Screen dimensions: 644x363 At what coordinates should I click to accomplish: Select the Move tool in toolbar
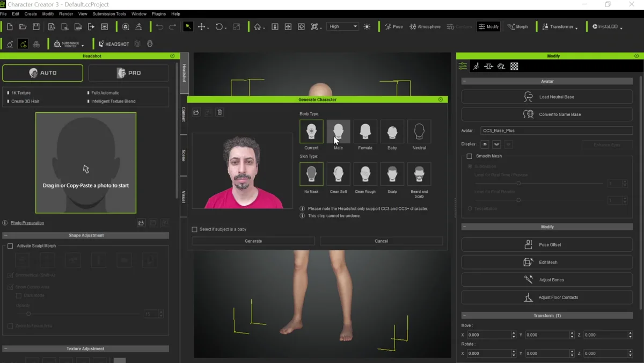(202, 26)
